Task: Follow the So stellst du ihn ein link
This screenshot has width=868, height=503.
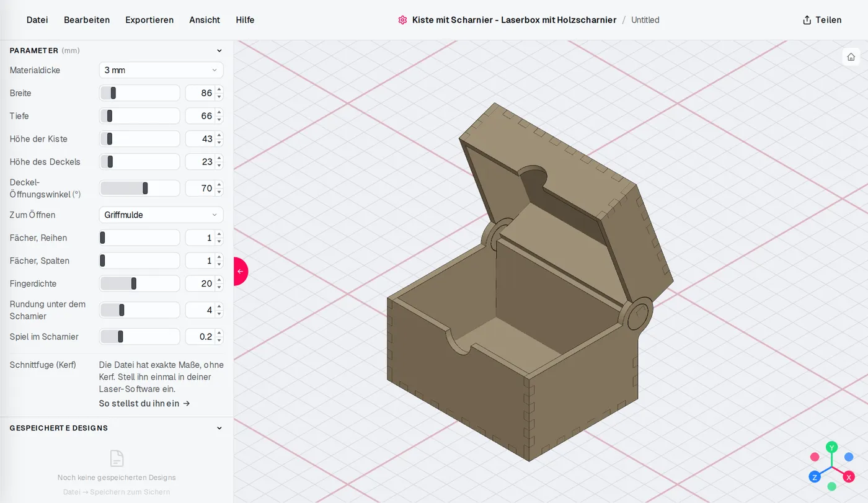Action: (x=144, y=403)
